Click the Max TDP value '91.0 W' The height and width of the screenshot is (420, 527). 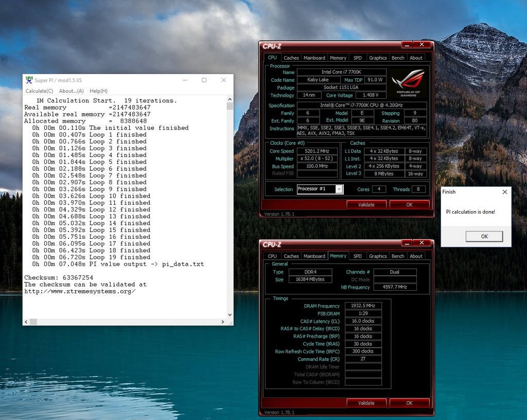(x=375, y=80)
